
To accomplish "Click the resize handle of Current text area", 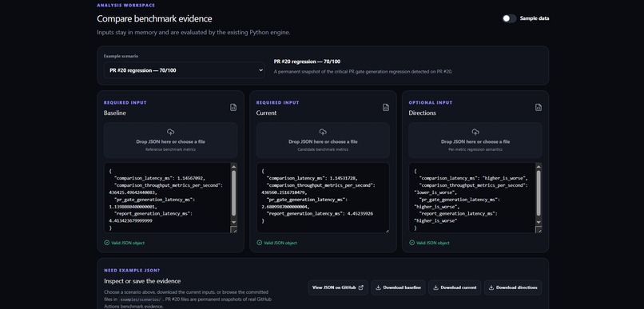I will 387,231.
